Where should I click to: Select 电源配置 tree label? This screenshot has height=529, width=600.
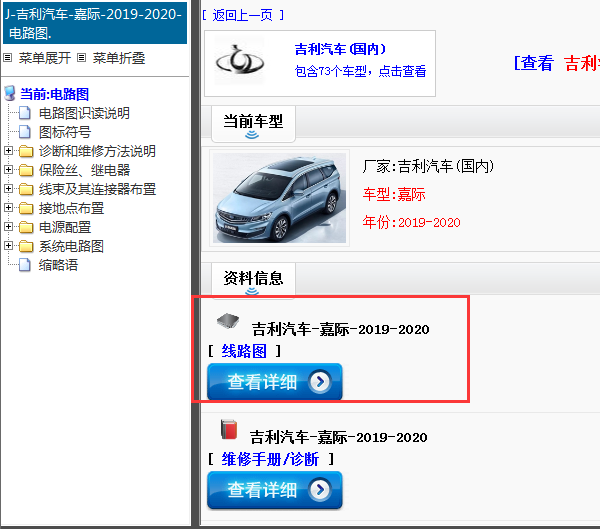tap(65, 227)
